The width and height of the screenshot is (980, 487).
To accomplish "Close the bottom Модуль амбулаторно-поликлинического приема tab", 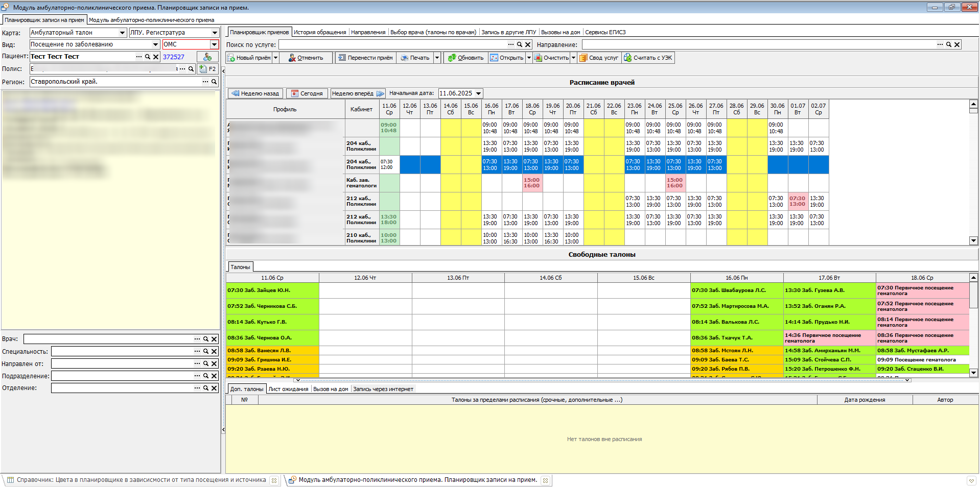I will click(x=545, y=480).
